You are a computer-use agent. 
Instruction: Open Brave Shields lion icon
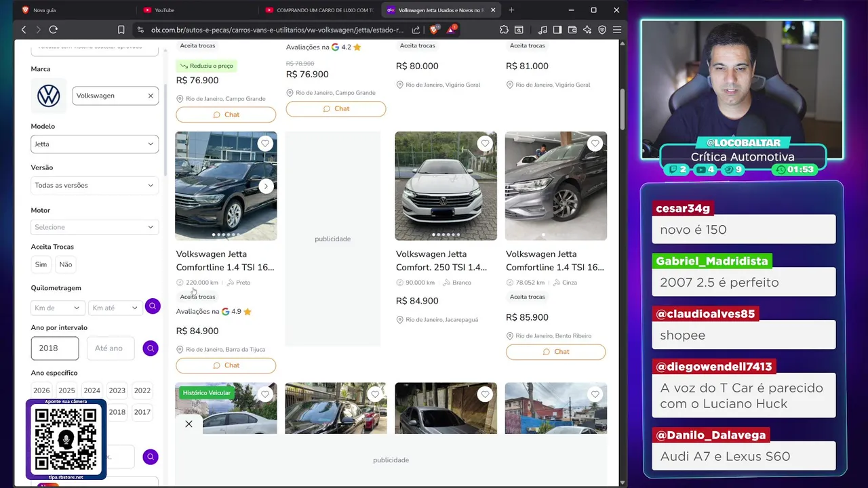[x=434, y=30]
